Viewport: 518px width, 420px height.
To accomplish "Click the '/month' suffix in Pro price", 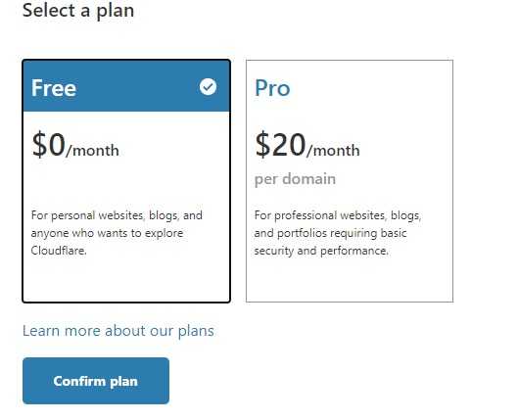I will (333, 151).
